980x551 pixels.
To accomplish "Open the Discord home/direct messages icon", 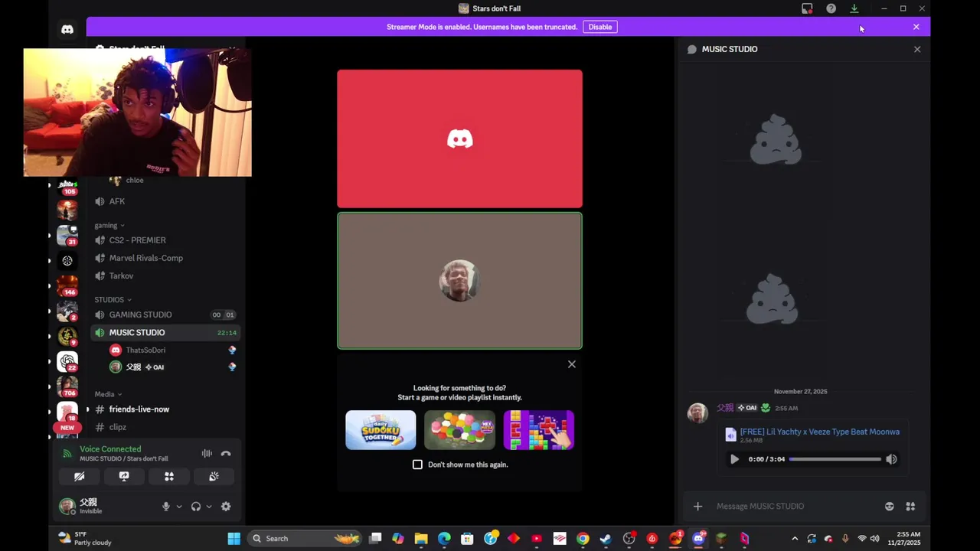I will (67, 29).
